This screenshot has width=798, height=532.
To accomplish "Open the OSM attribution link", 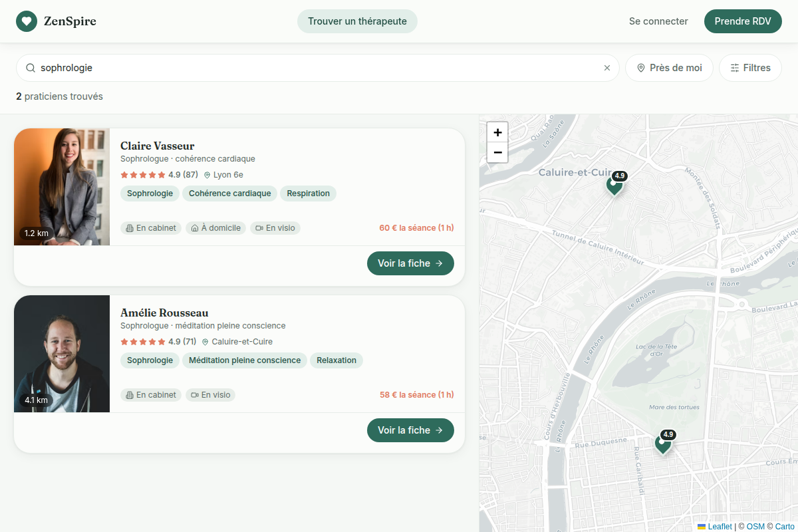I will (x=755, y=527).
